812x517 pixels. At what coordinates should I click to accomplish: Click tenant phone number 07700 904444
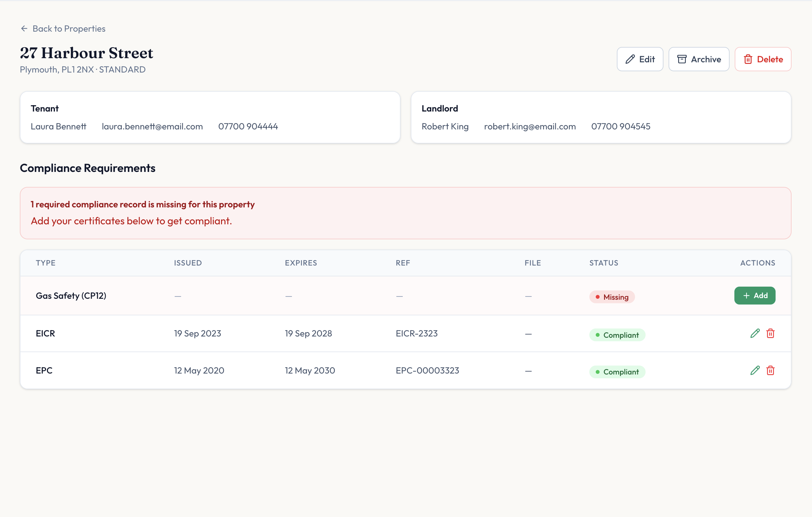pos(248,127)
